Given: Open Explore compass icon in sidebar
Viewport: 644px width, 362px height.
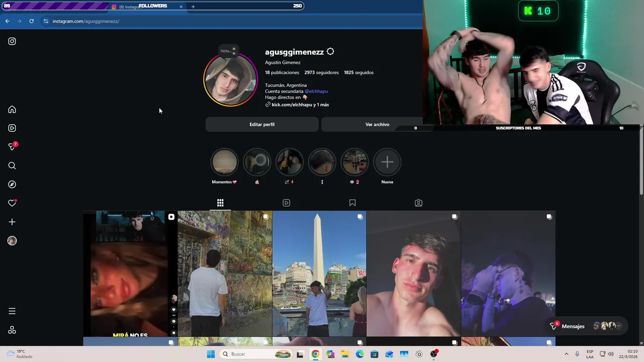Looking at the screenshot, I should click(x=12, y=185).
